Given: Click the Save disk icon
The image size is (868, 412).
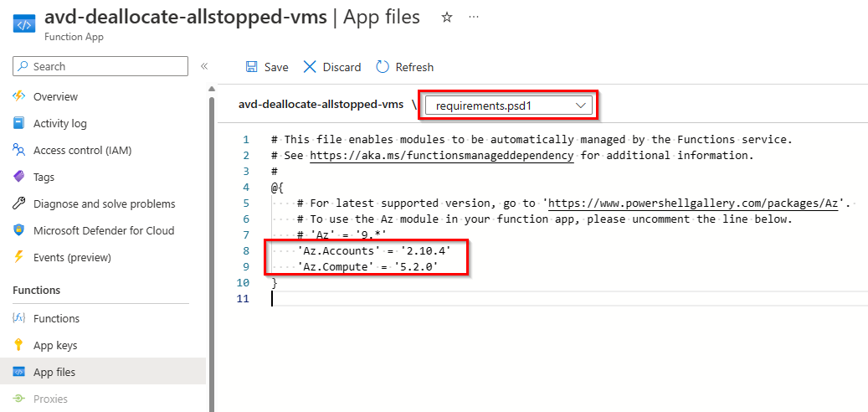Looking at the screenshot, I should pos(251,67).
